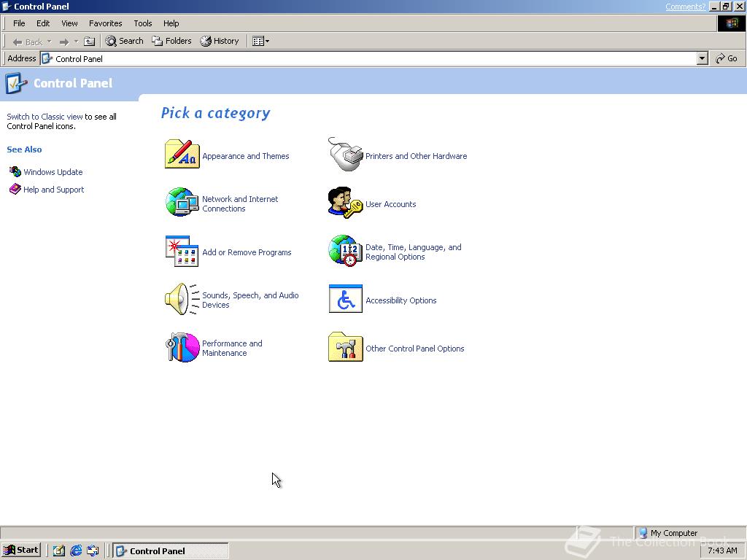747x560 pixels.
Task: Open the Appearance and Themes category icon
Action: pos(182,154)
